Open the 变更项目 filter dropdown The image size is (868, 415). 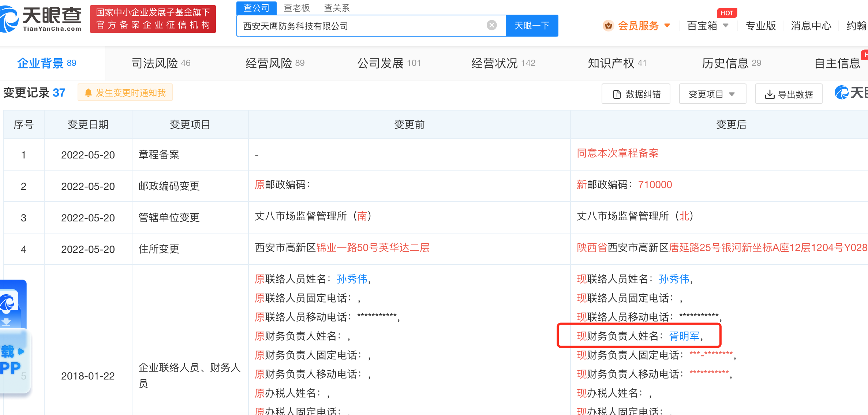coord(712,94)
